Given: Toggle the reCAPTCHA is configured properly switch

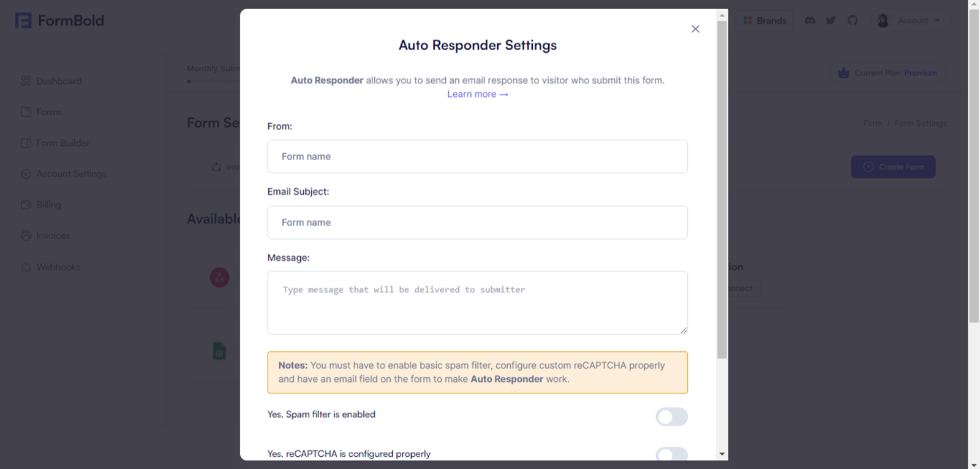Looking at the screenshot, I should click(x=671, y=454).
